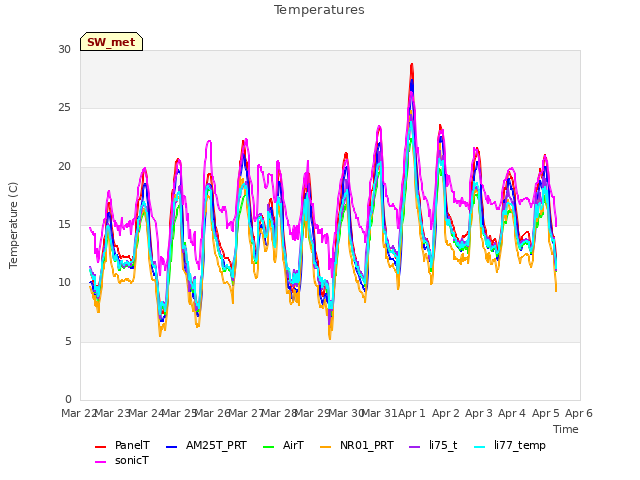Toggle AM25T_PRT series in legend

point(206,445)
